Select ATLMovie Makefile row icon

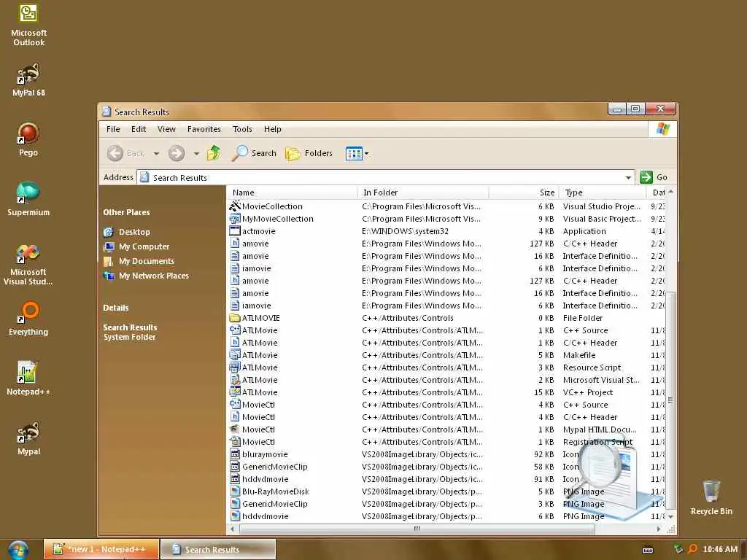tap(235, 355)
